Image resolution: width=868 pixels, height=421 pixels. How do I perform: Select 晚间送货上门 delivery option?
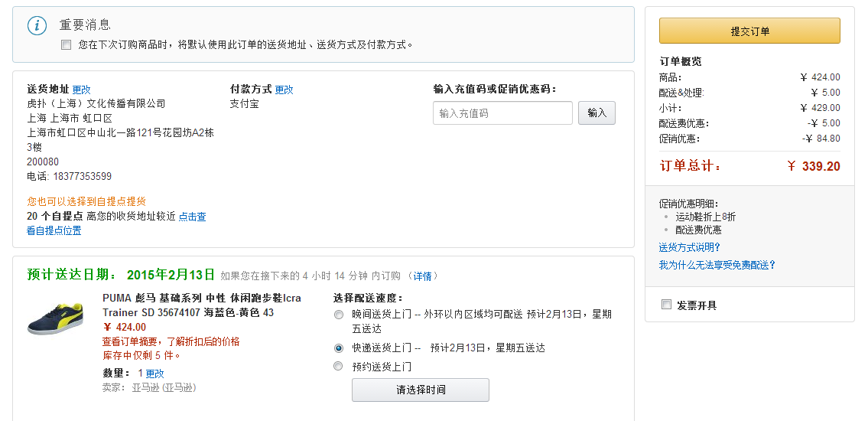(x=338, y=315)
